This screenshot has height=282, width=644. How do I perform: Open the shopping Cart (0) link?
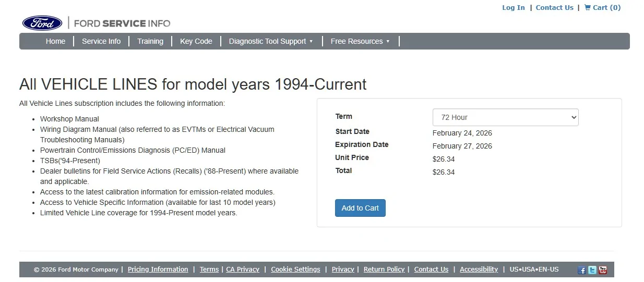point(602,7)
